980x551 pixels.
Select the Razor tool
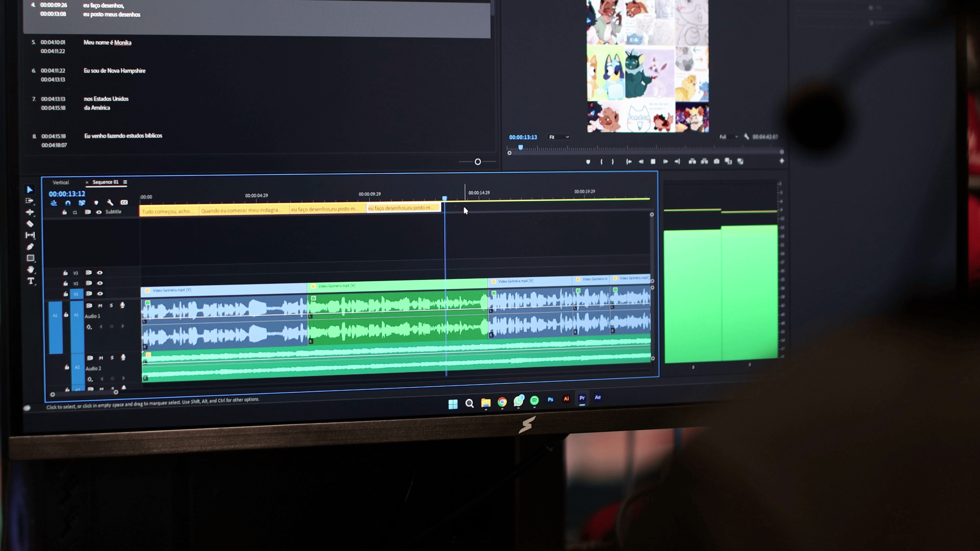pos(30,224)
